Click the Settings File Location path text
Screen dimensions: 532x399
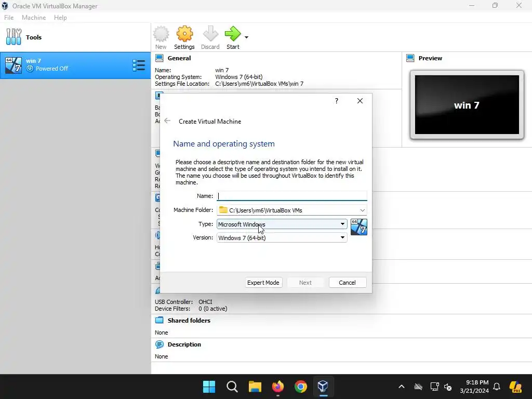pos(259,84)
